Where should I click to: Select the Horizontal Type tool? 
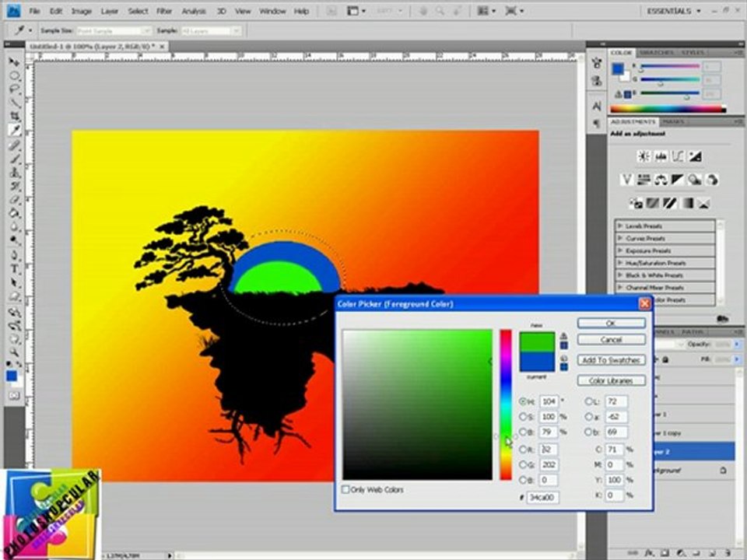point(15,268)
